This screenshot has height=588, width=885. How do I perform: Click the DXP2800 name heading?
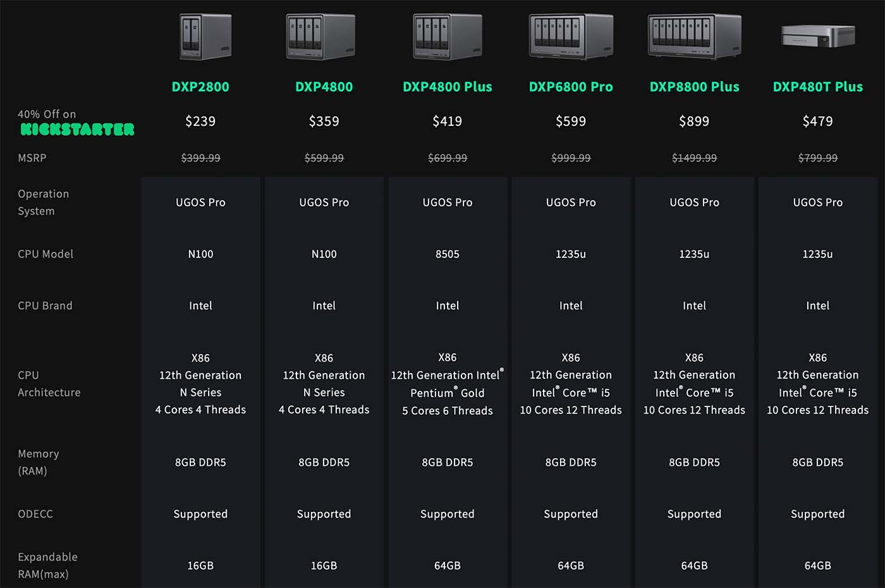pyautogui.click(x=200, y=87)
